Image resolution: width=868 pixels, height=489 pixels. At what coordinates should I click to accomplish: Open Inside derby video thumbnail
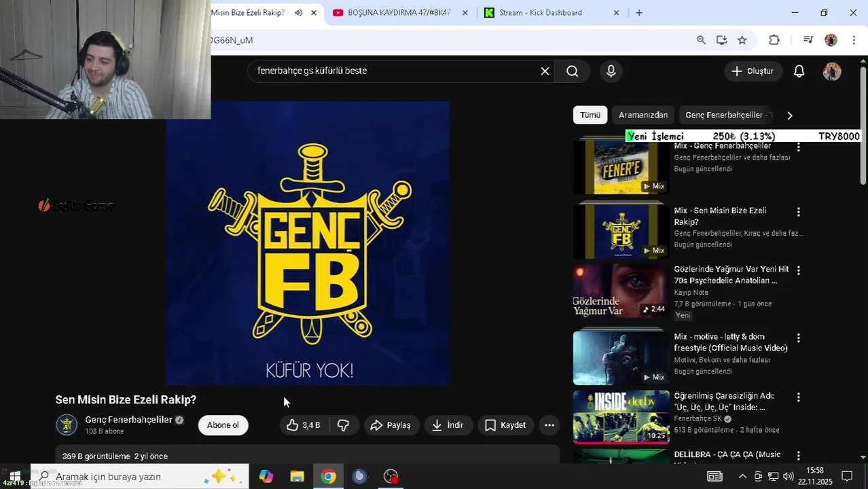click(621, 416)
